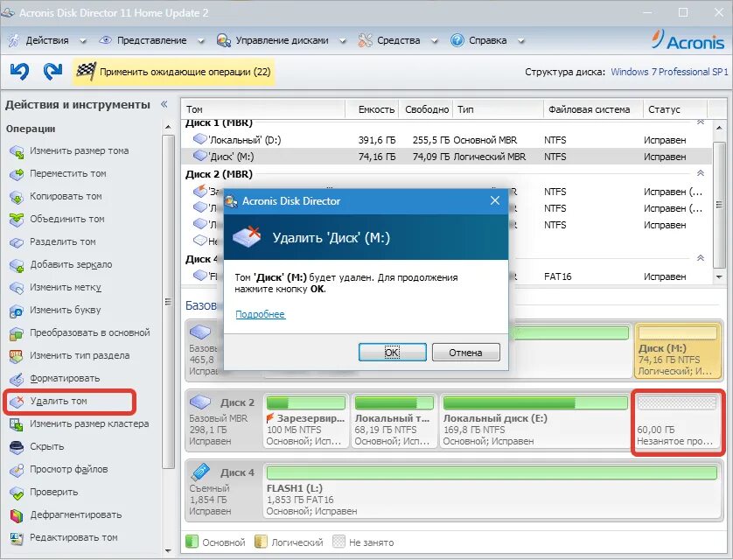
Task: Select Разделить том icon
Action: tap(17, 242)
